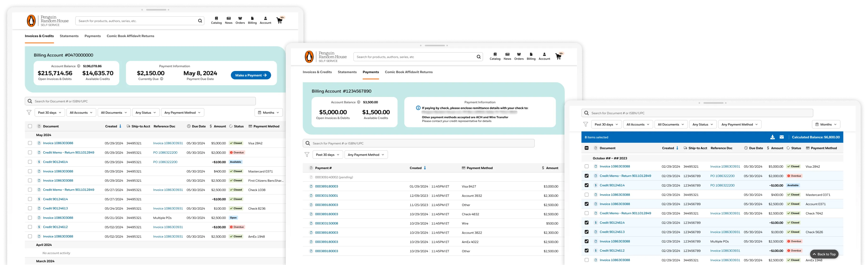
Task: Click the search magnifier in the middle window's product search
Action: pyautogui.click(x=479, y=57)
